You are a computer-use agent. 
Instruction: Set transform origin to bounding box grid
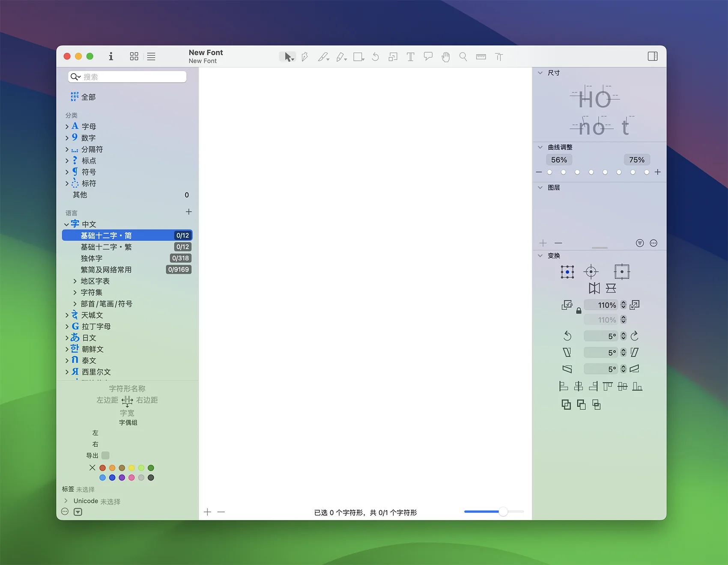567,272
